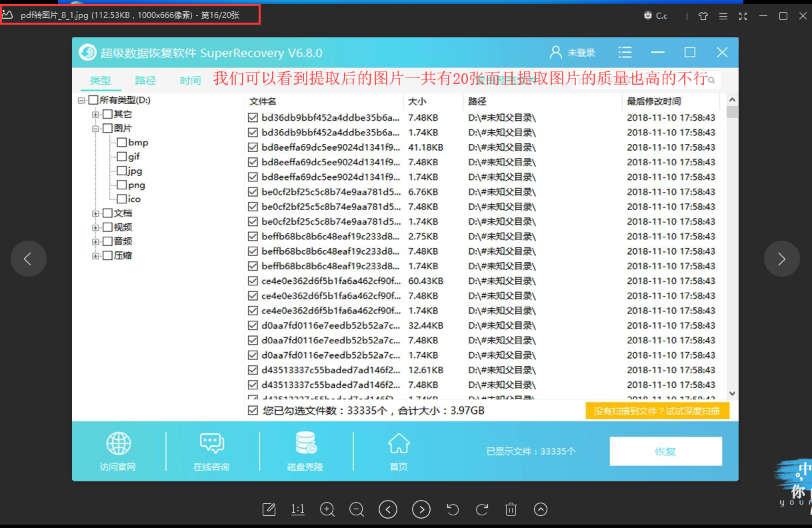Click the user avatar icon beside 未登录
This screenshot has width=812, height=528.
pyautogui.click(x=555, y=53)
